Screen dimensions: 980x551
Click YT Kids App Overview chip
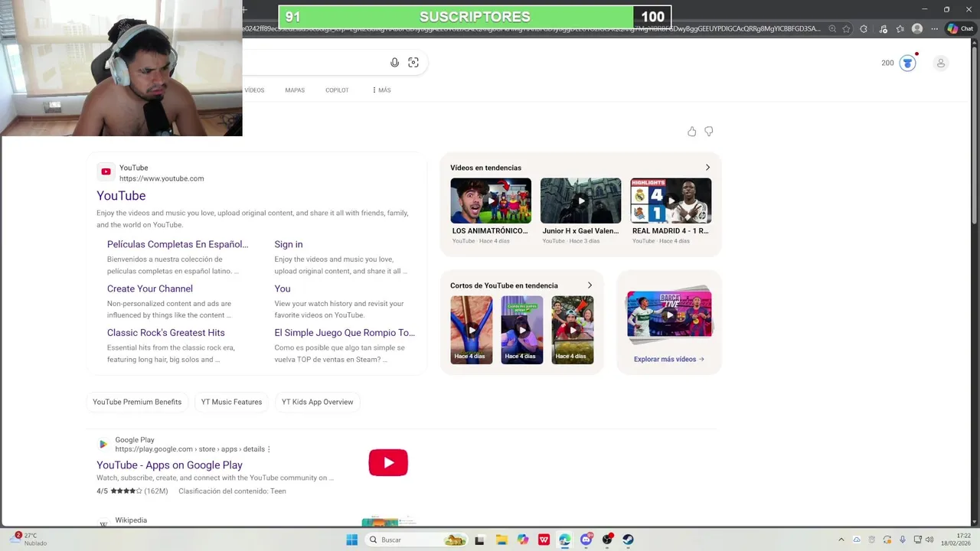tap(317, 402)
